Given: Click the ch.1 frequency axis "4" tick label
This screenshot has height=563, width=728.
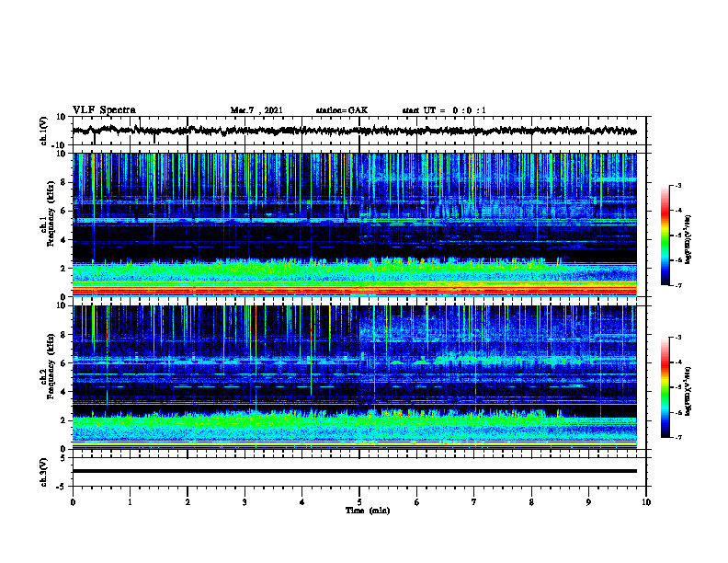Looking at the screenshot, I should click(64, 240).
